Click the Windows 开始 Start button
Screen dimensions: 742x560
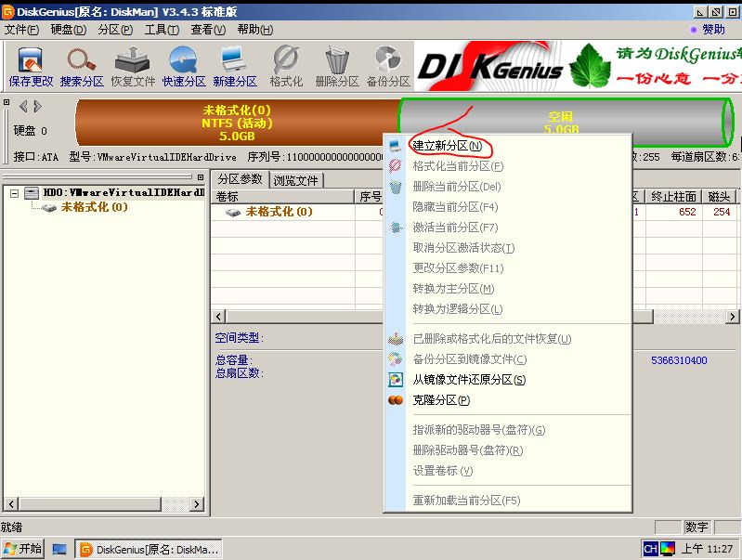22,549
